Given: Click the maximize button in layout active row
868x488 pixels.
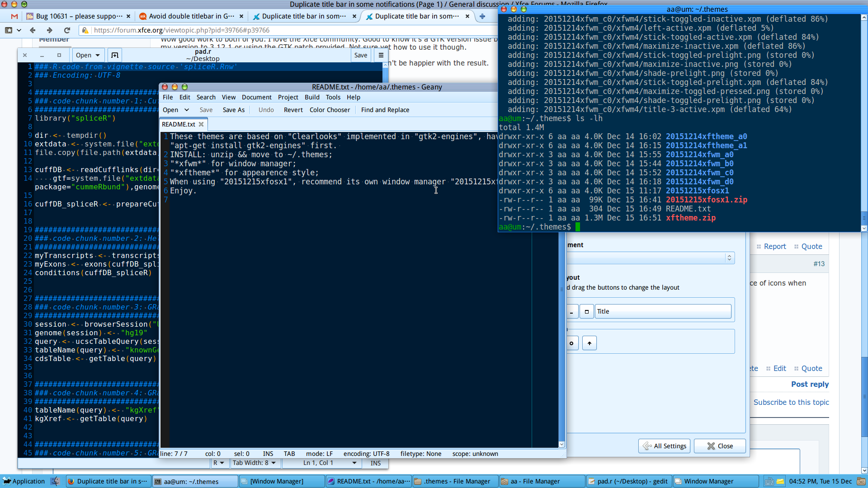Looking at the screenshot, I should pyautogui.click(x=586, y=311).
